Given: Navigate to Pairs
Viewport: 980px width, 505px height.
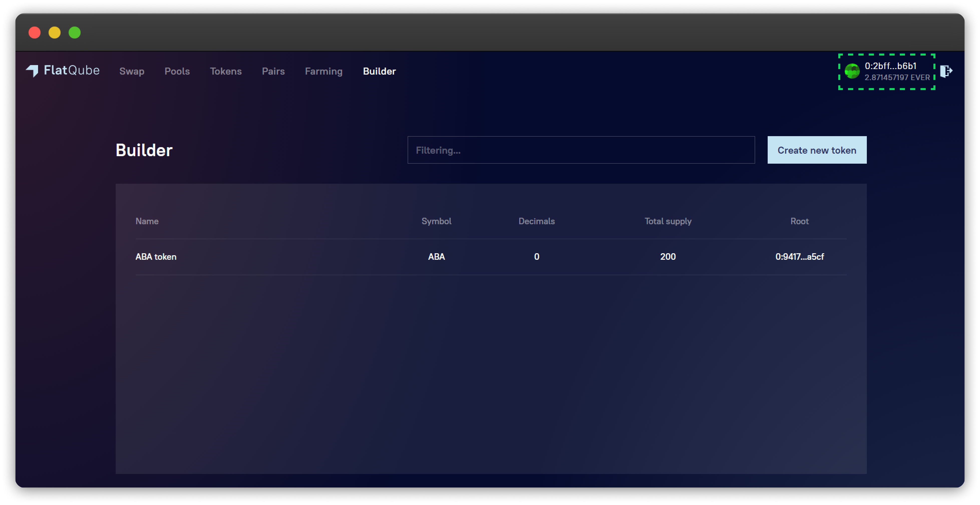Looking at the screenshot, I should click(x=273, y=71).
